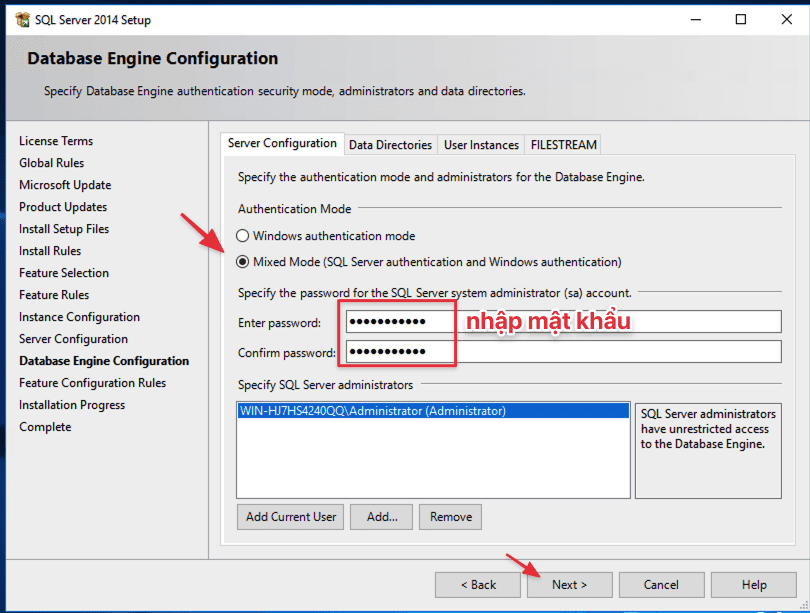Minimize the SQL Server 2014 Setup window
The width and height of the screenshot is (810, 613).
[x=694, y=20]
